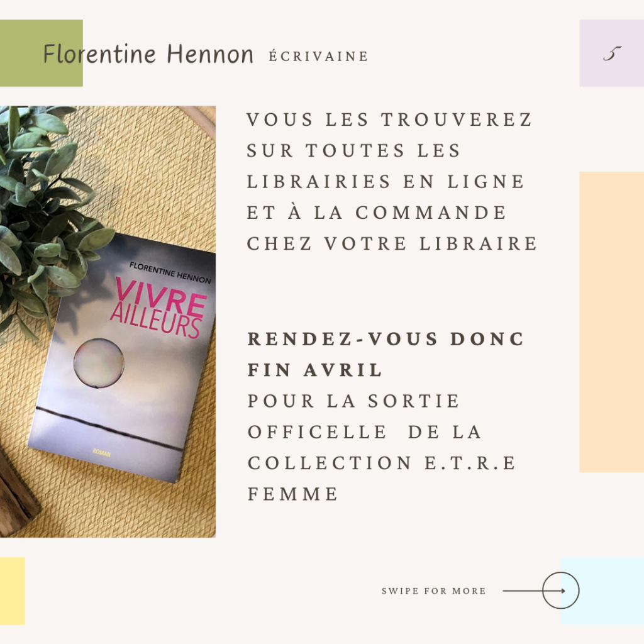Click the CHEZ VOTRE LIBRAIRE text line
Image resolution: width=644 pixels, height=644 pixels.
[x=392, y=243]
